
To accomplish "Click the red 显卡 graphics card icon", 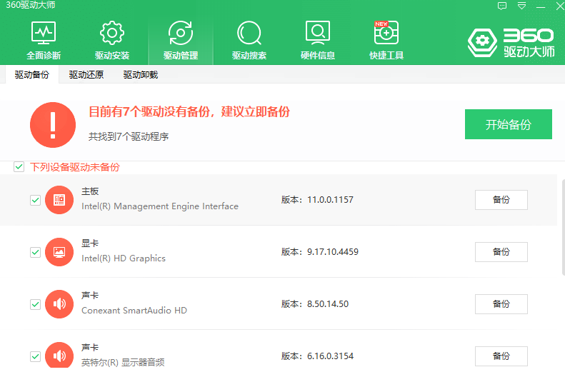I will pos(59,252).
